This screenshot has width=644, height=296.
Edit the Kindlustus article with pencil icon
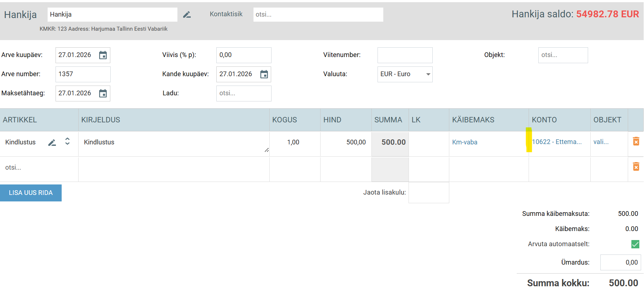click(52, 143)
